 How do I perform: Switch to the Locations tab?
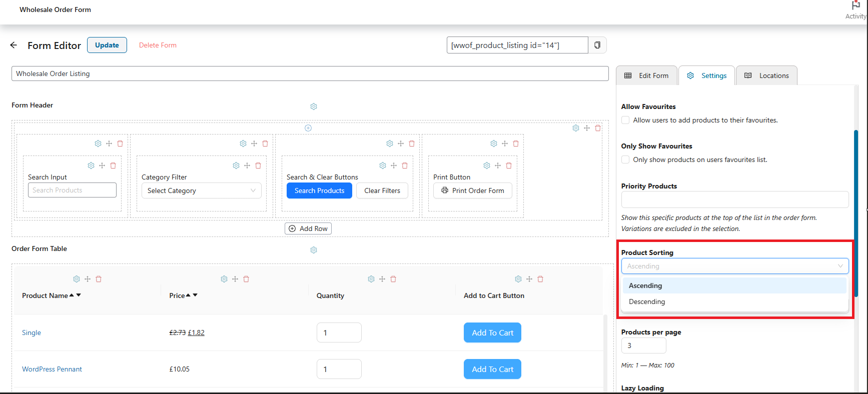point(766,75)
